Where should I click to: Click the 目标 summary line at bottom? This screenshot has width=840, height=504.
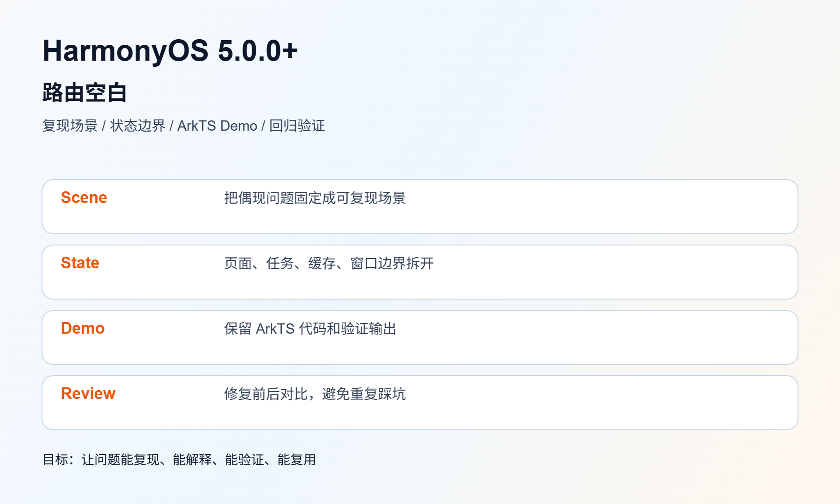(179, 460)
